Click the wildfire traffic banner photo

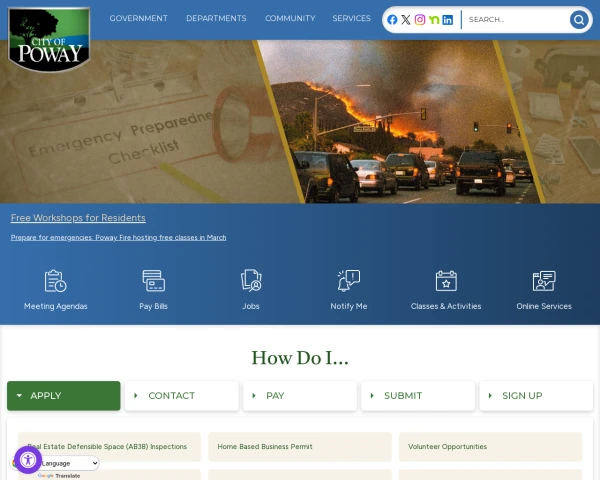click(398, 122)
